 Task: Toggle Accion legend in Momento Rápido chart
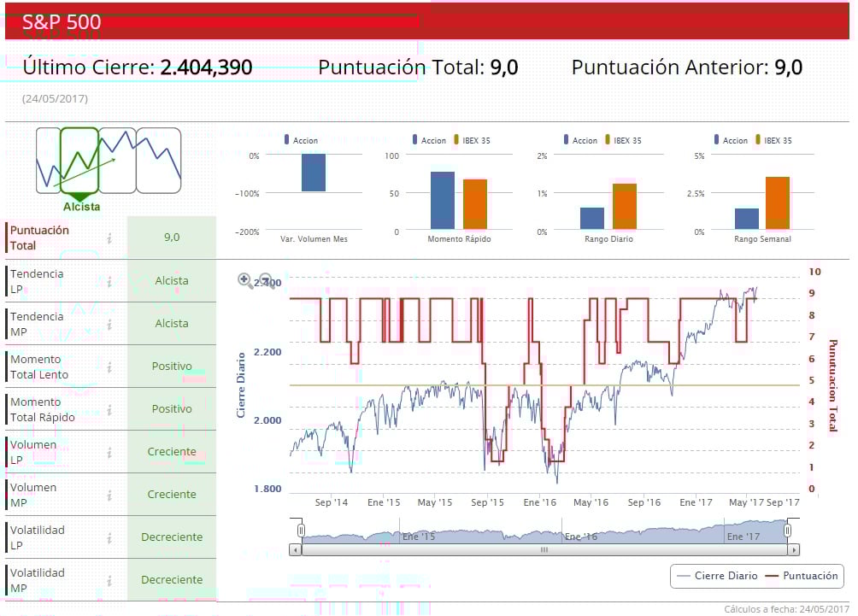pyautogui.click(x=429, y=140)
